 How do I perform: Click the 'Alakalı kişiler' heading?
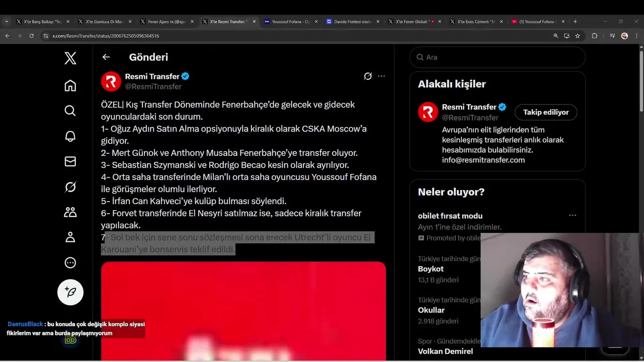[452, 84]
